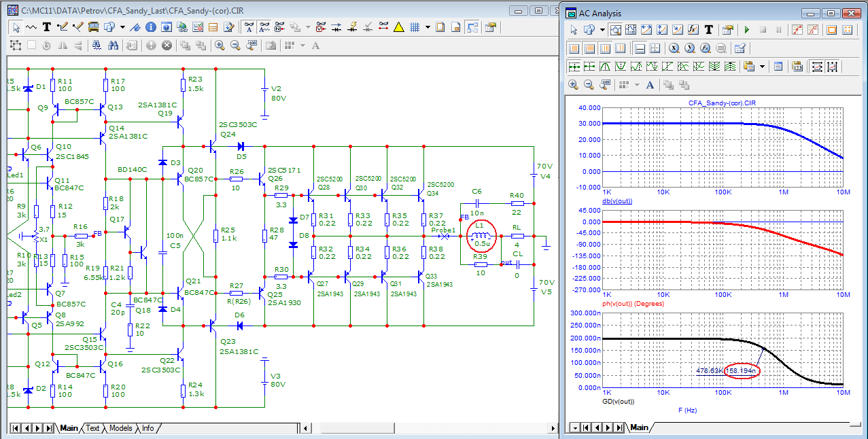Toggle Pin Connections yellow triangle icon
The height and width of the screenshot is (439, 868).
(399, 27)
